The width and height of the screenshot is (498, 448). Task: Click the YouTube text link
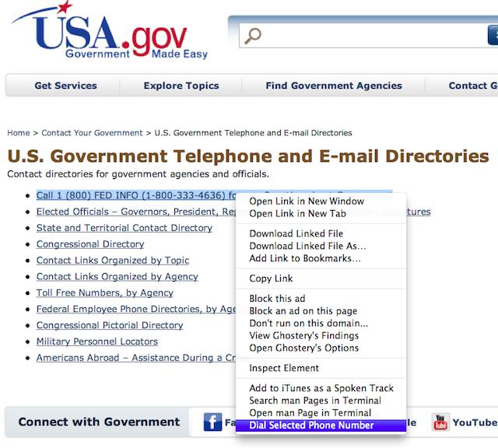pyautogui.click(x=475, y=422)
